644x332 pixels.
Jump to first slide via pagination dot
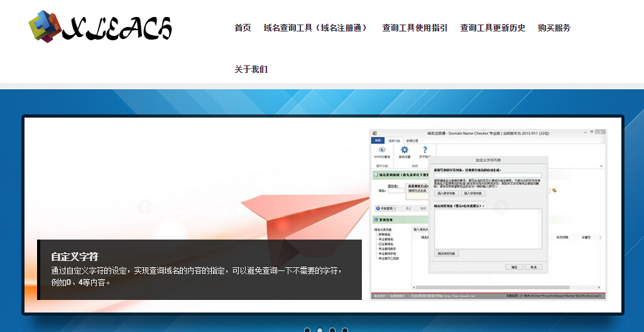307,330
